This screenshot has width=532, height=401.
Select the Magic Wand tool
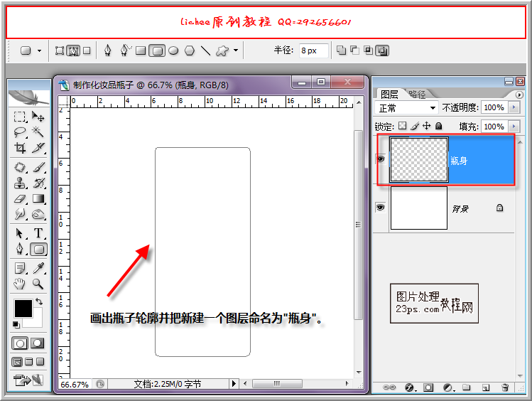pos(38,132)
